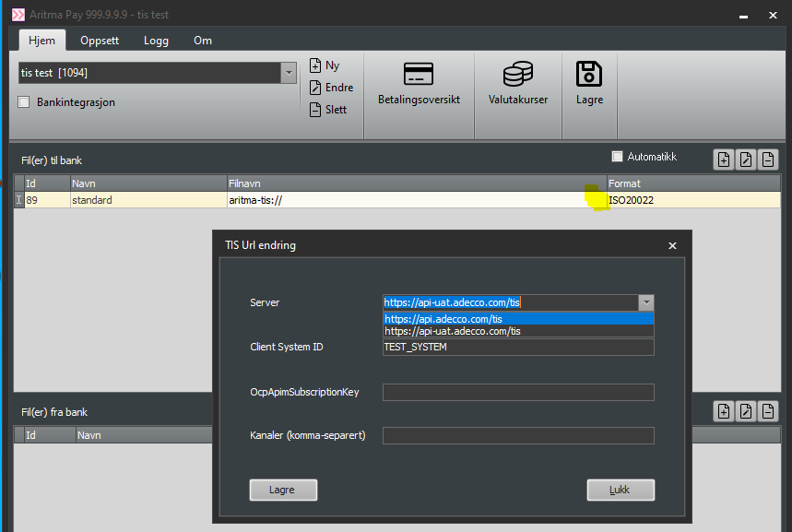Image resolution: width=792 pixels, height=532 pixels.
Task: Toggle the Automatikk checkbox
Action: 618,157
